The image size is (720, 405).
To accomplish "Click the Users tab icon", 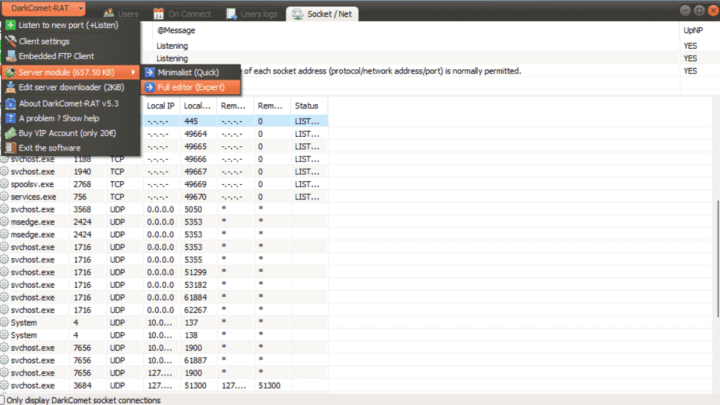I will pos(109,13).
